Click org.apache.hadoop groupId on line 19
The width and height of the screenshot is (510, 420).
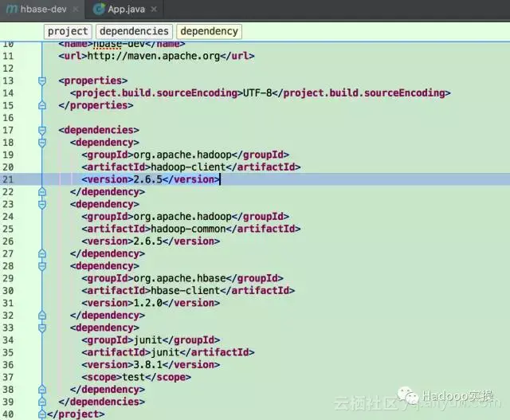[x=182, y=155]
